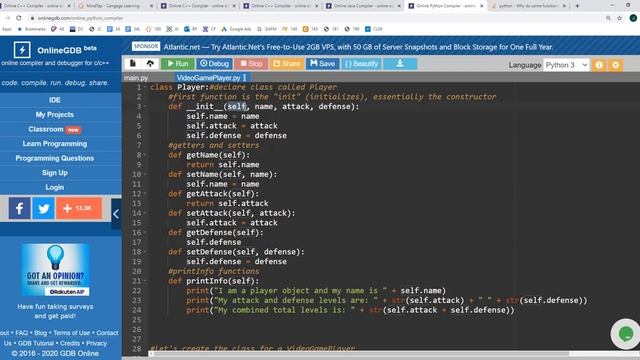640x360 pixels.
Task: Switch to Online Java Compiler browser tab
Action: (363, 6)
